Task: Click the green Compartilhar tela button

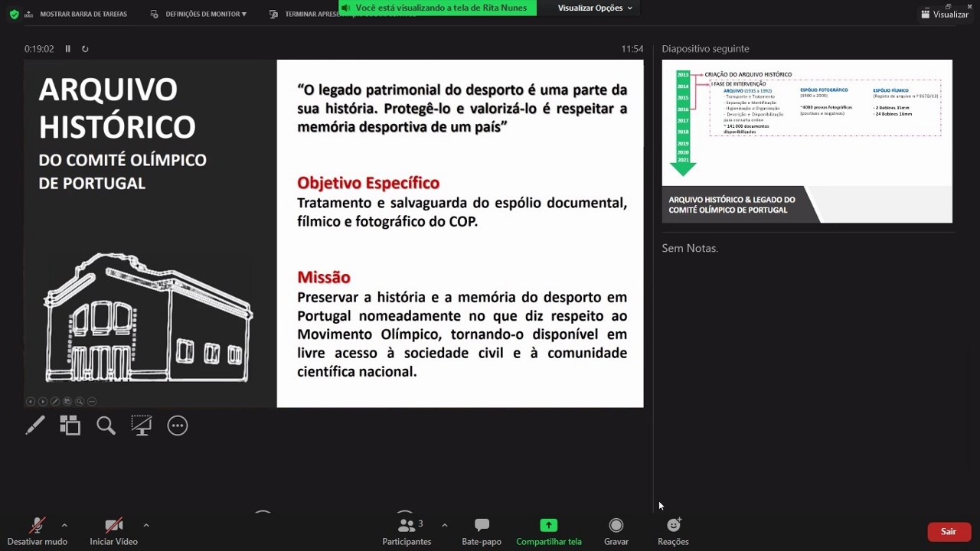Action: click(549, 531)
